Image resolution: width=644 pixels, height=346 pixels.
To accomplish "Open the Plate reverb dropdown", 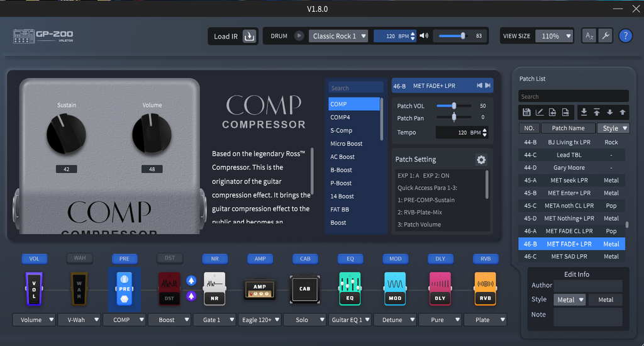I will [x=486, y=320].
